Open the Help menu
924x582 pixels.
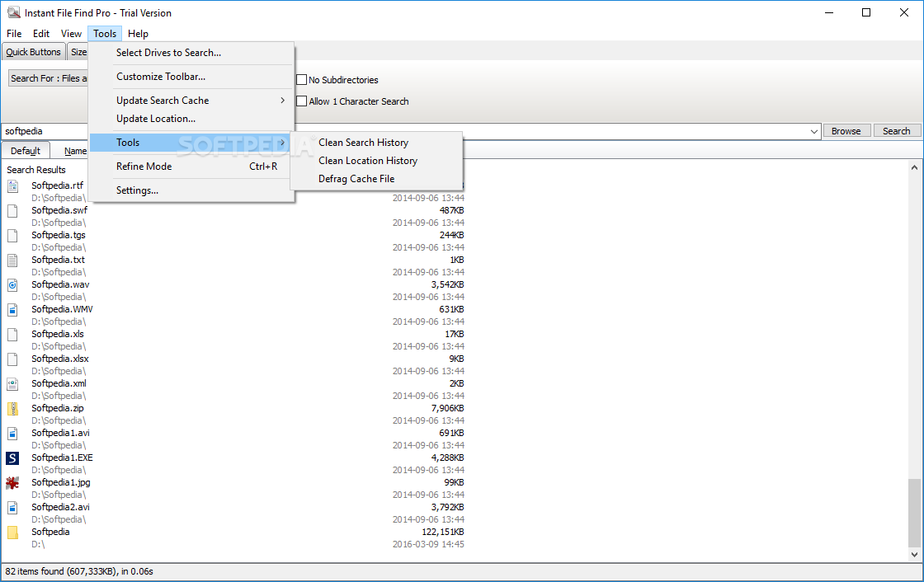pyautogui.click(x=138, y=34)
